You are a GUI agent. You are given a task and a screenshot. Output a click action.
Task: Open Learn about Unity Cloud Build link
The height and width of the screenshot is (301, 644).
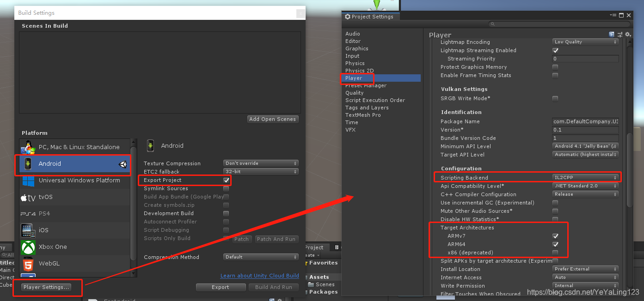pos(260,276)
